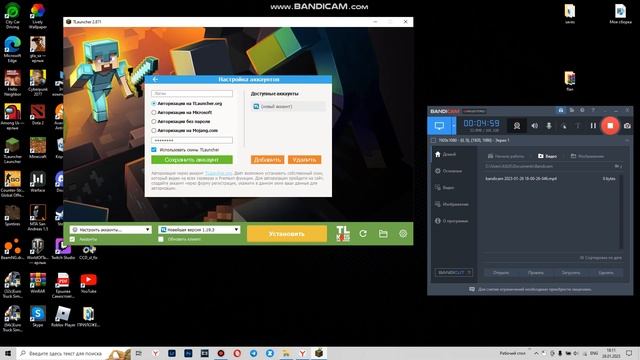Toggle mouse cursor effect icon in Bandicam

click(564, 126)
